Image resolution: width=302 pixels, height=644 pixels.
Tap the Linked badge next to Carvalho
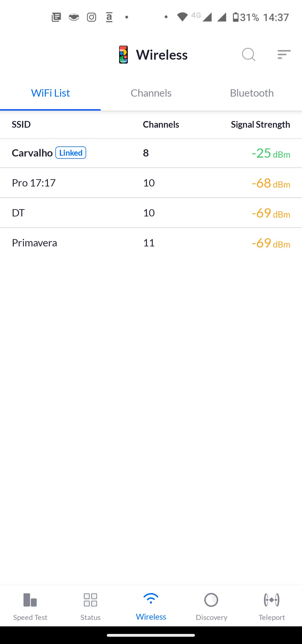tap(71, 153)
